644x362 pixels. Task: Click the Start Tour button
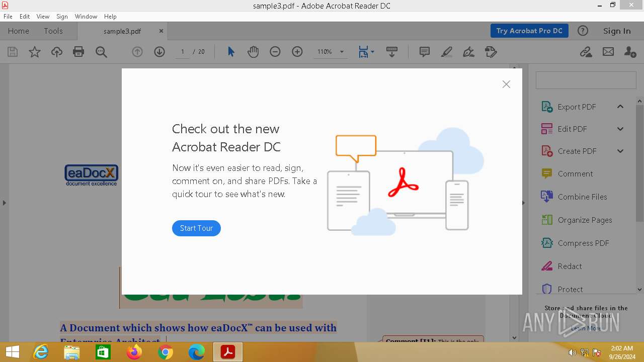tap(196, 228)
